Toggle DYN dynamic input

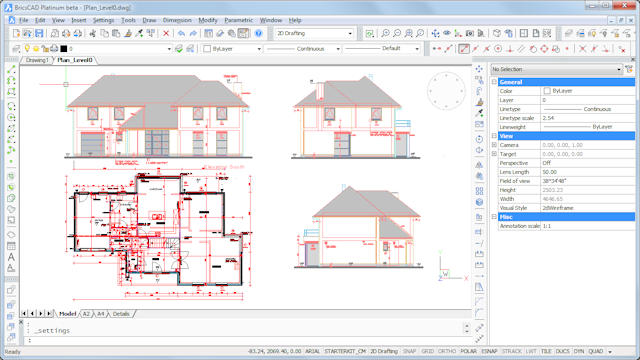(x=579, y=351)
